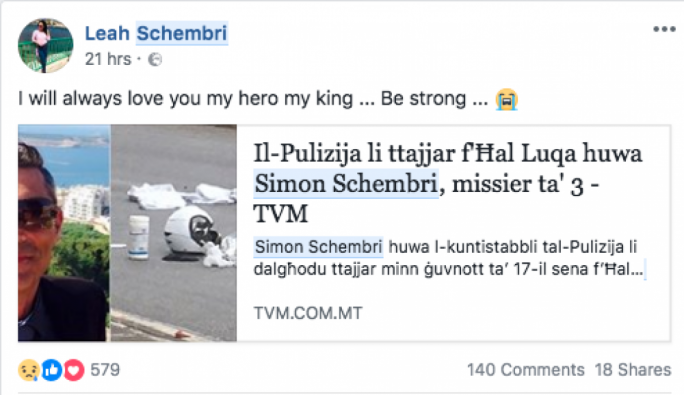Click the crying emoji in post text
This screenshot has height=395, width=684.
click(x=506, y=100)
